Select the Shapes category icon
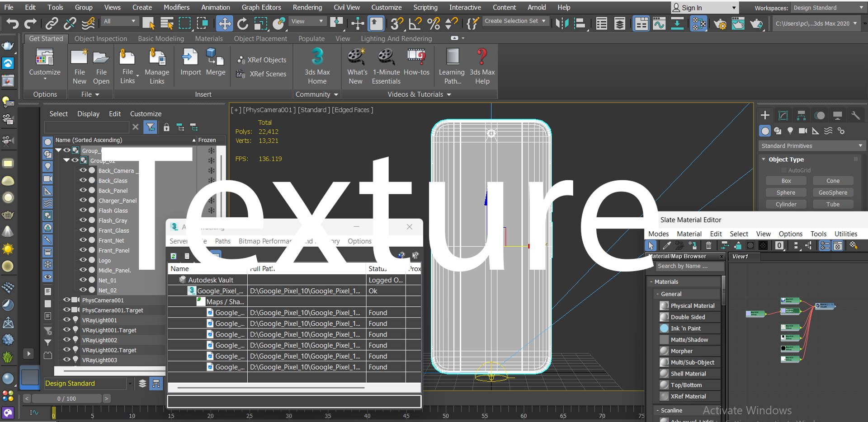The height and width of the screenshot is (422, 868). click(778, 131)
